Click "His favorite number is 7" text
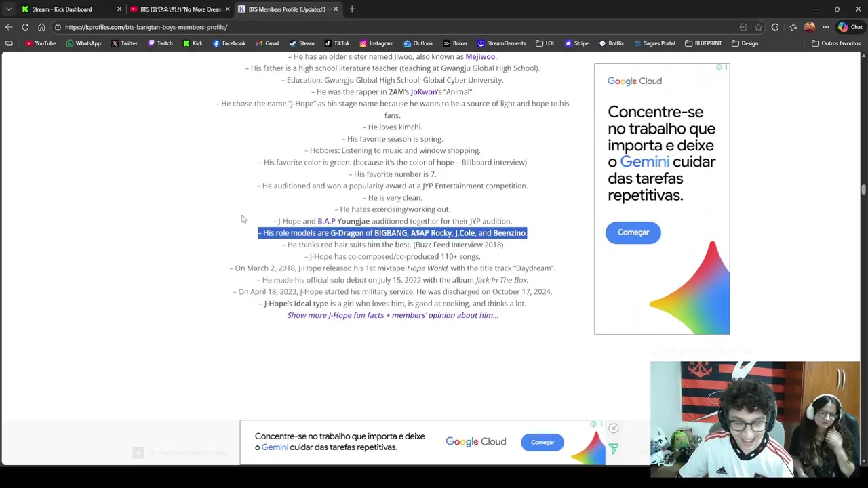This screenshot has width=868, height=488. pos(393,174)
